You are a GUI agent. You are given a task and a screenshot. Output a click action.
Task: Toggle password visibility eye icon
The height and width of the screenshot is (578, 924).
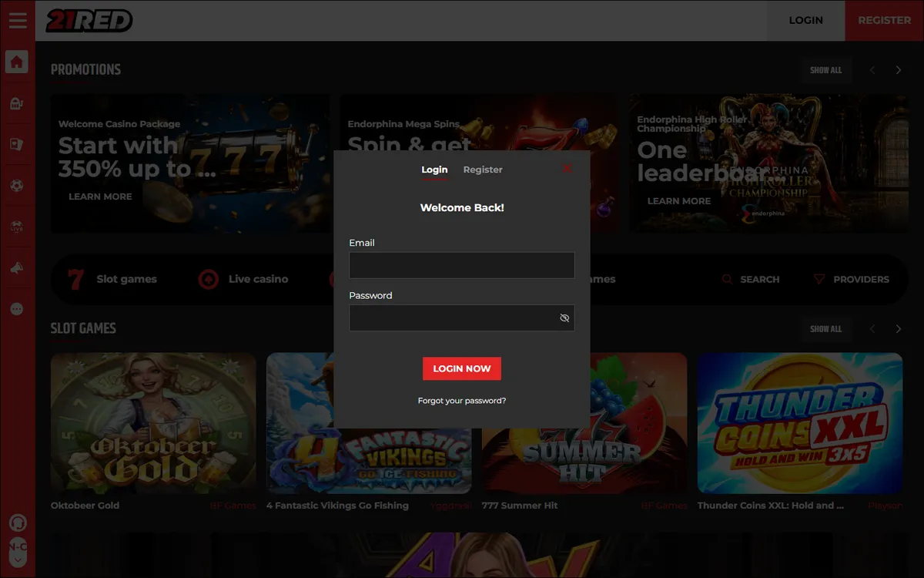coord(564,318)
